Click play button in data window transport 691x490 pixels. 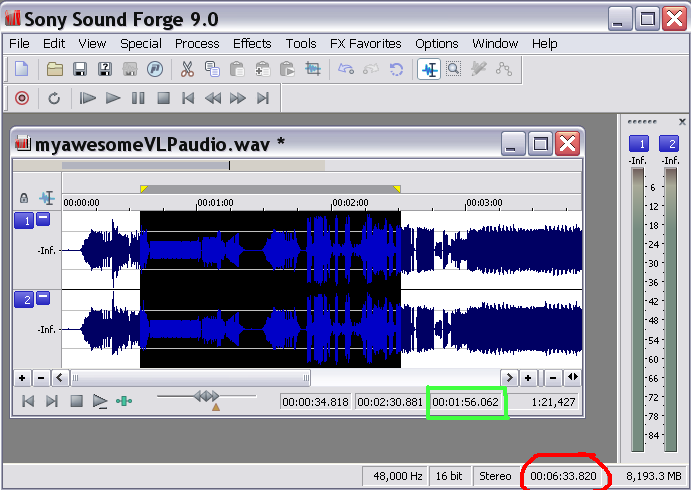tap(100, 401)
